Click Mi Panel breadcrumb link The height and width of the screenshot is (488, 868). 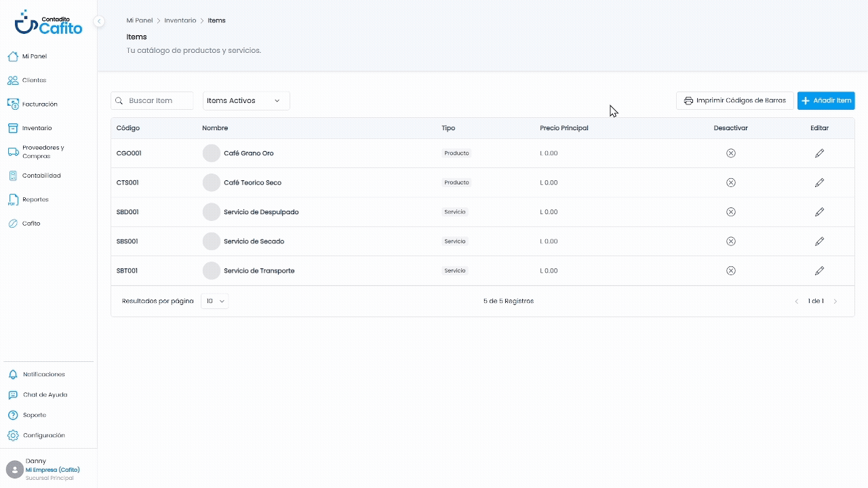[140, 20]
